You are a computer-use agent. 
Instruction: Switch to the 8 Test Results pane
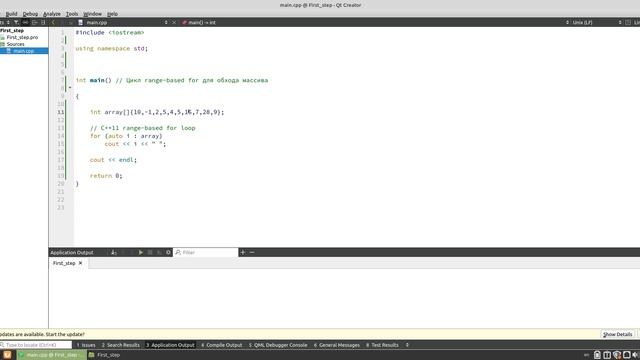pos(382,345)
